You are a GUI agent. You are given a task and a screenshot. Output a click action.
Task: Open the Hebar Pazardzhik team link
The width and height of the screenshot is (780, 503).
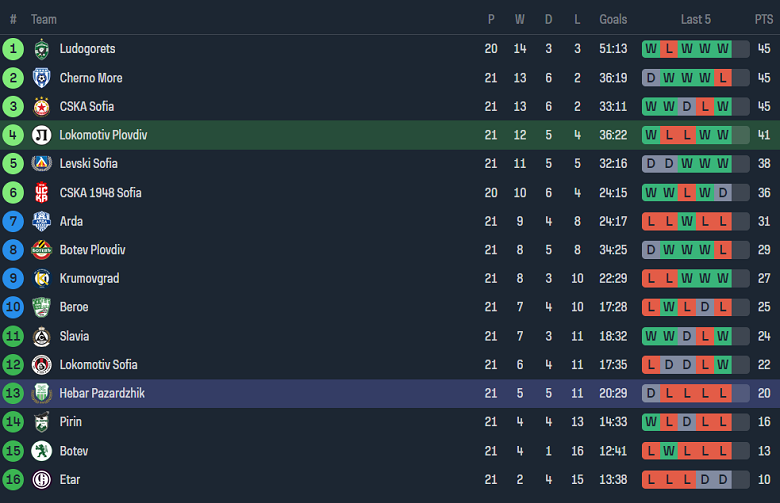[102, 394]
